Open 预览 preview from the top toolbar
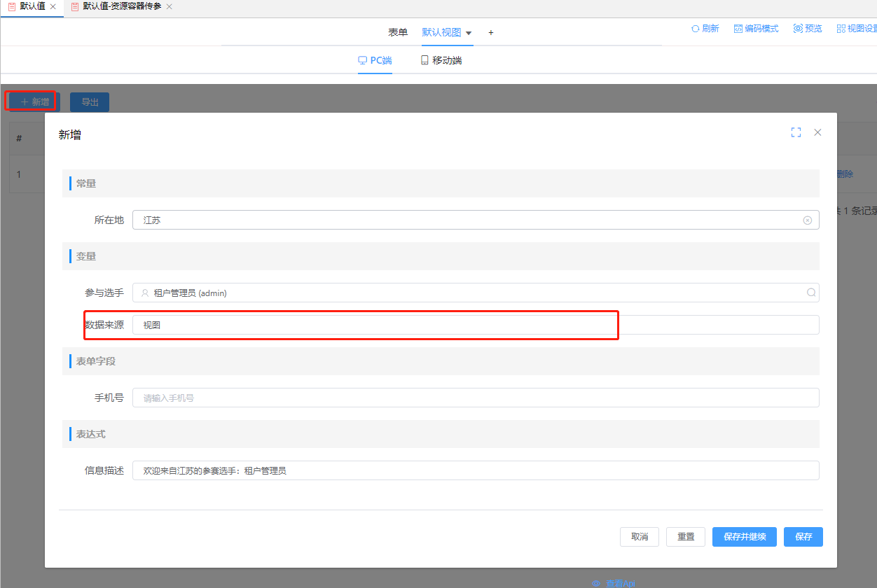 point(808,29)
